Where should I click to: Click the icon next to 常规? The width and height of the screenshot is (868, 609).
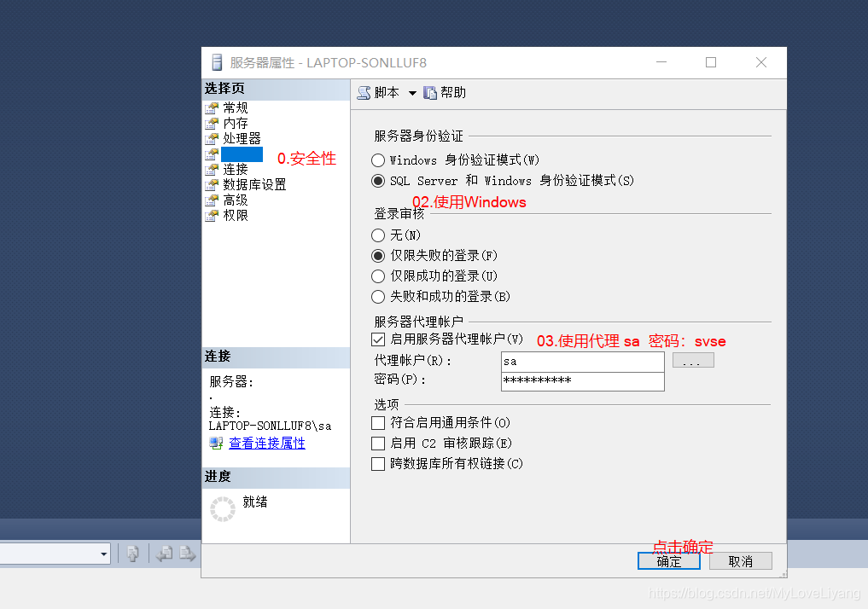212,107
